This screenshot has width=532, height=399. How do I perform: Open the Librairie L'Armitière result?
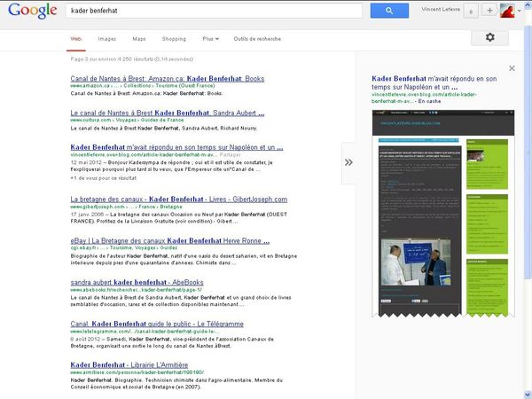tap(129, 364)
